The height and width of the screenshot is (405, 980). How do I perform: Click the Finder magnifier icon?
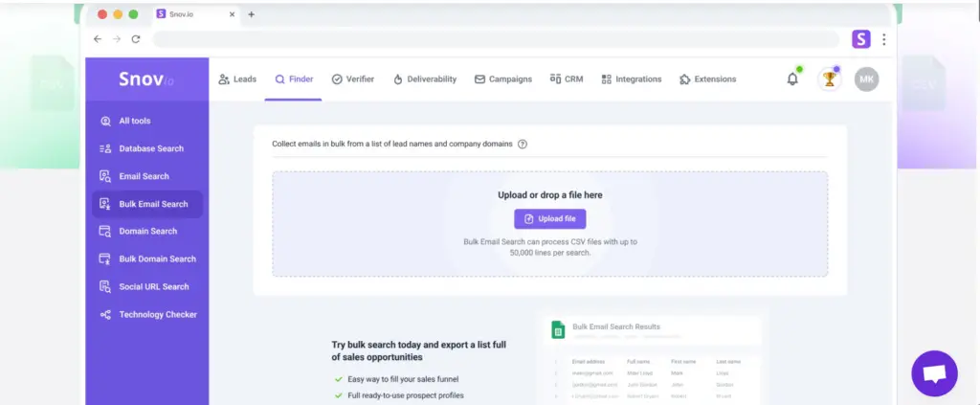[x=280, y=79]
